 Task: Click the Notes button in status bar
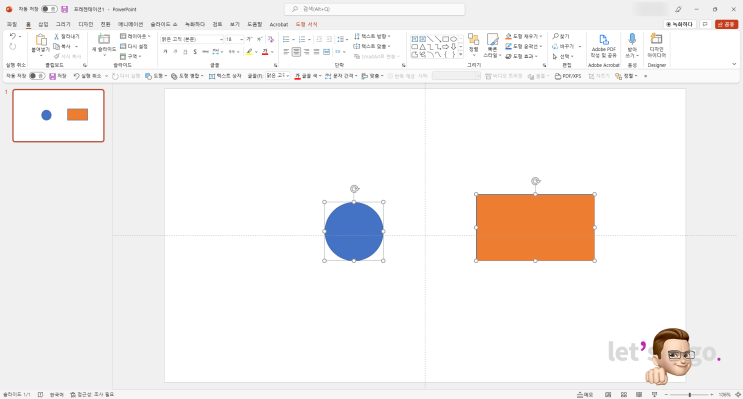point(585,395)
